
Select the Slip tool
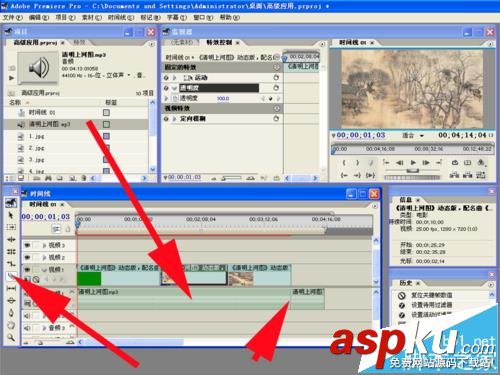pos(11,288)
